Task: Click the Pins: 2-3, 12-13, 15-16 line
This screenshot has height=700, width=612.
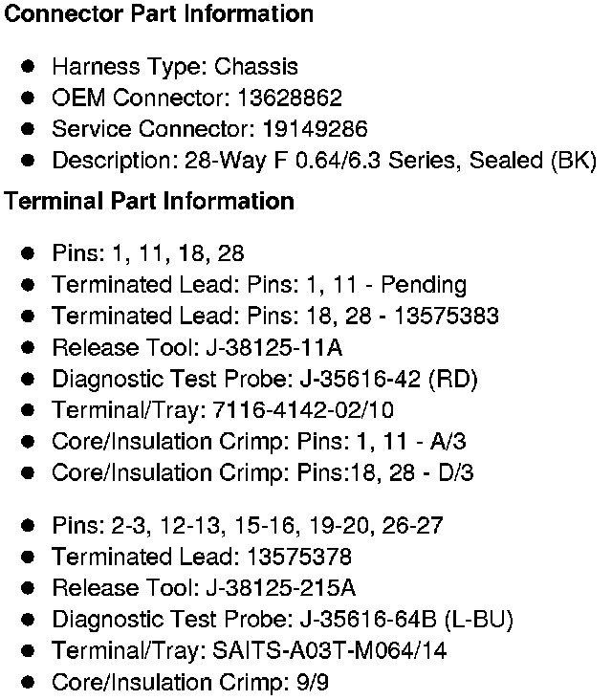Action: [x=247, y=526]
